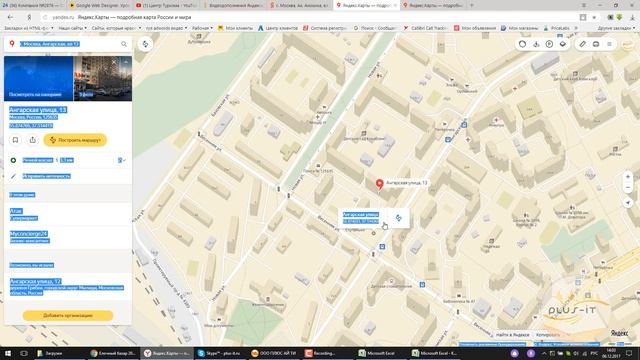Image resolution: width=640 pixels, height=360 pixels.
Task: Click the my-location arrow button on map
Action: click(628, 203)
